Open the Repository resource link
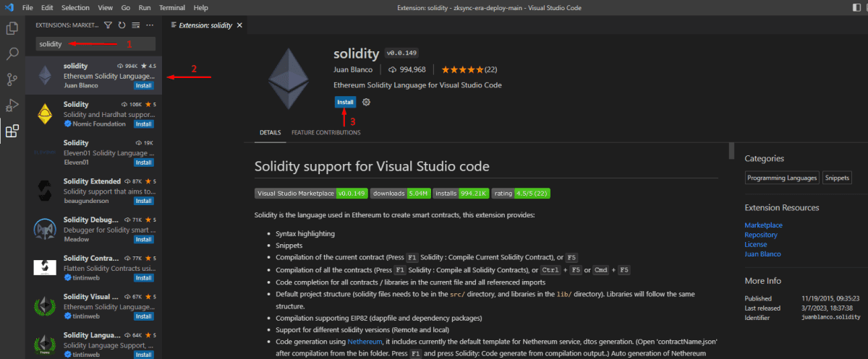 [x=761, y=235]
